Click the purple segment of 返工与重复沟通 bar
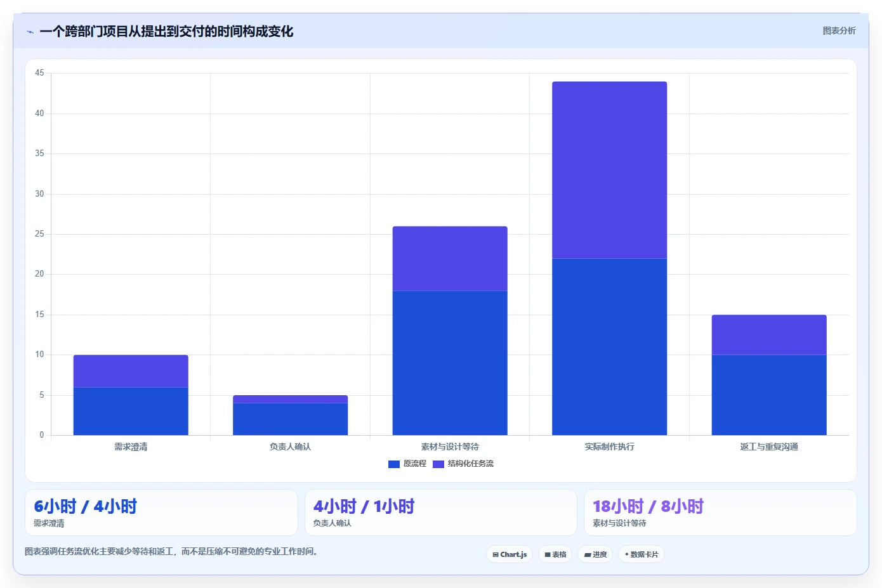Viewport: 882px width, 588px height. tap(769, 335)
